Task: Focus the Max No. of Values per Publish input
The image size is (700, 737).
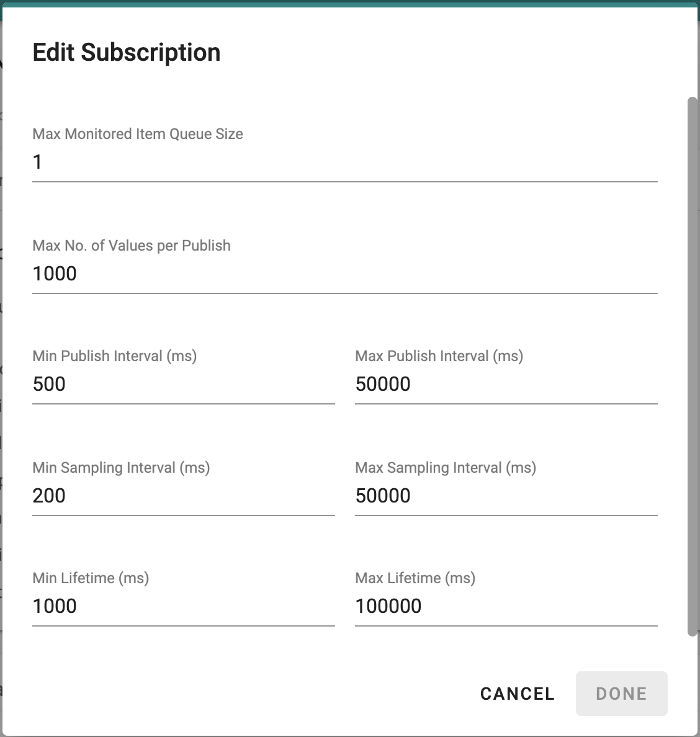Action: click(344, 274)
